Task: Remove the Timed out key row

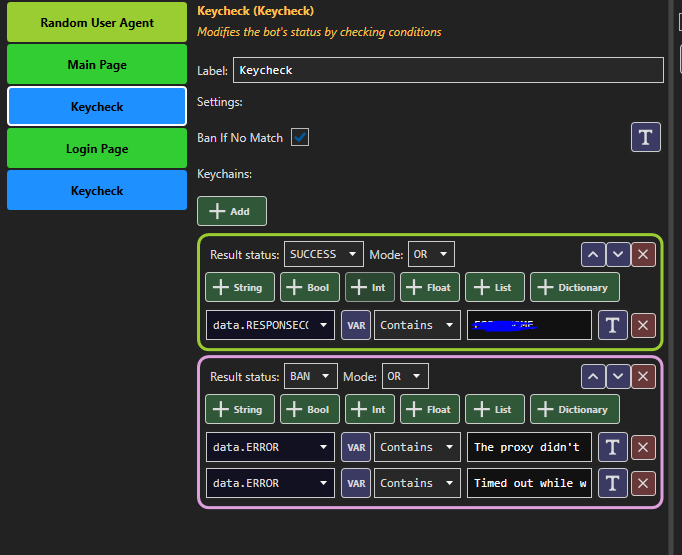Action: (x=643, y=483)
